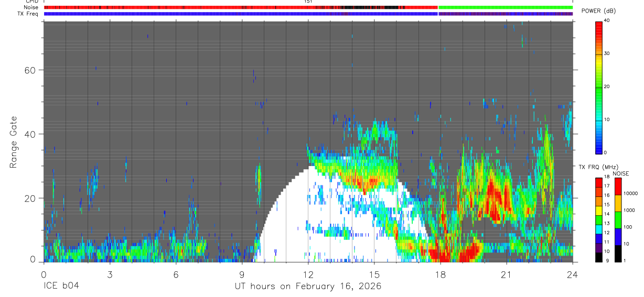Click the x-axis tick label '18'
The image size is (644, 297).
441,274
